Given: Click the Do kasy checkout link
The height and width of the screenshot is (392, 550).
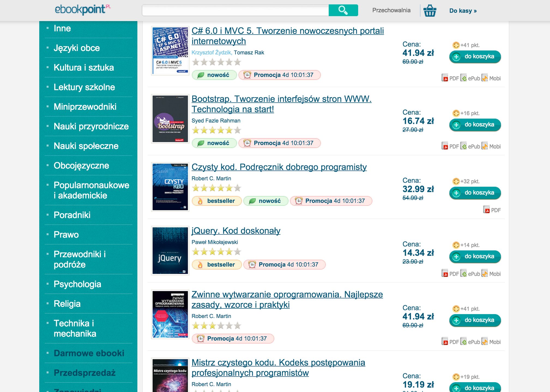Looking at the screenshot, I should point(463,11).
